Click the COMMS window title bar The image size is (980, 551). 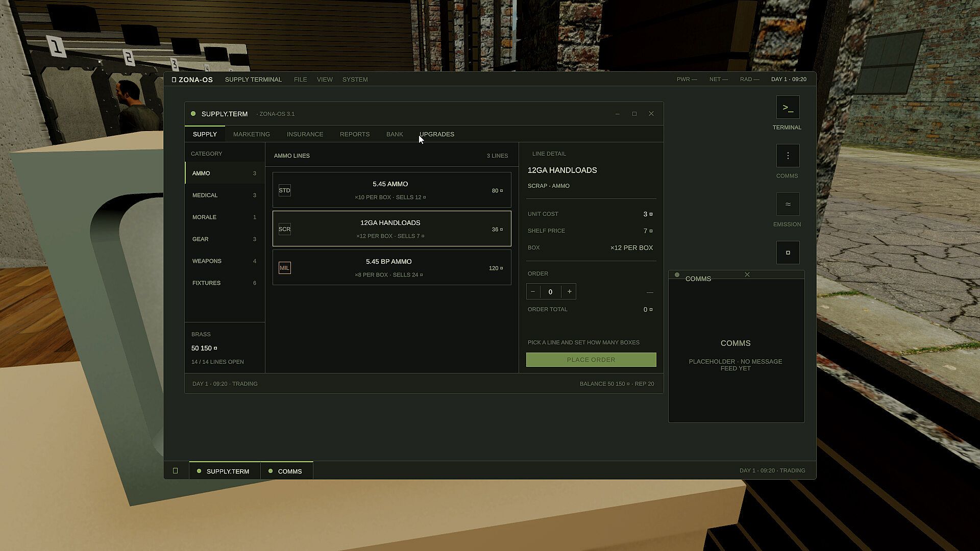(737, 275)
